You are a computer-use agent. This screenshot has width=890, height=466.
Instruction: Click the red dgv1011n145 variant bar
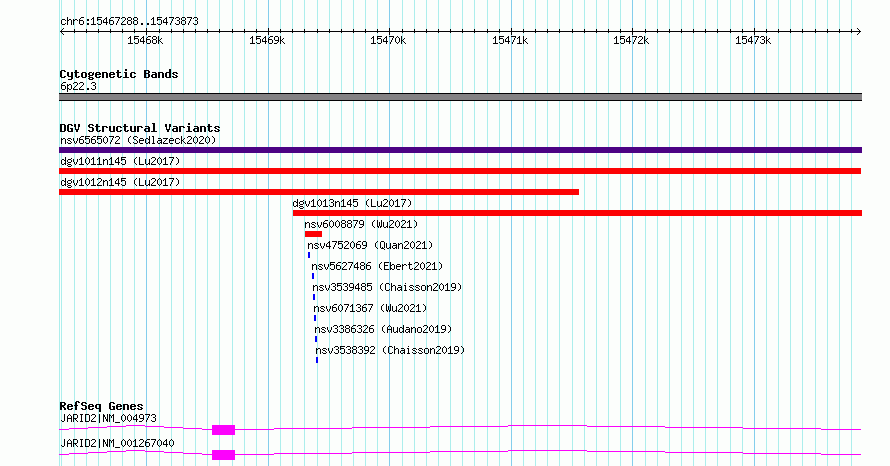click(x=460, y=171)
